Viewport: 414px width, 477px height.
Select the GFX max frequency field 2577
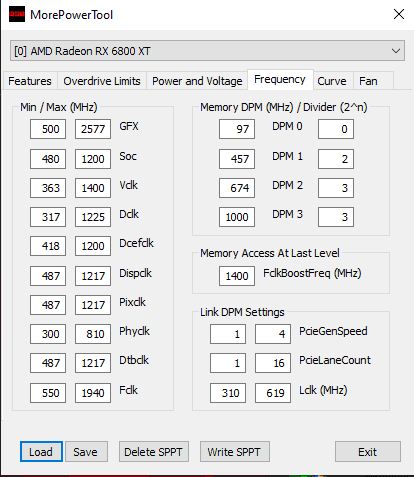(x=93, y=129)
